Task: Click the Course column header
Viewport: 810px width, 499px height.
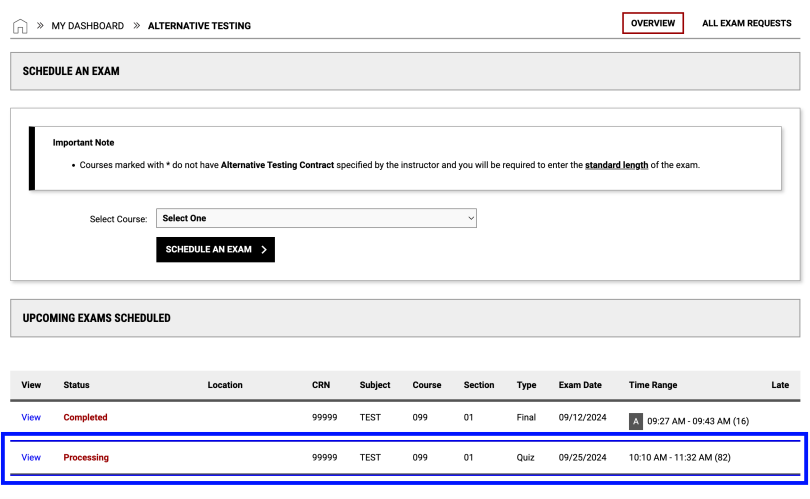Action: [427, 385]
